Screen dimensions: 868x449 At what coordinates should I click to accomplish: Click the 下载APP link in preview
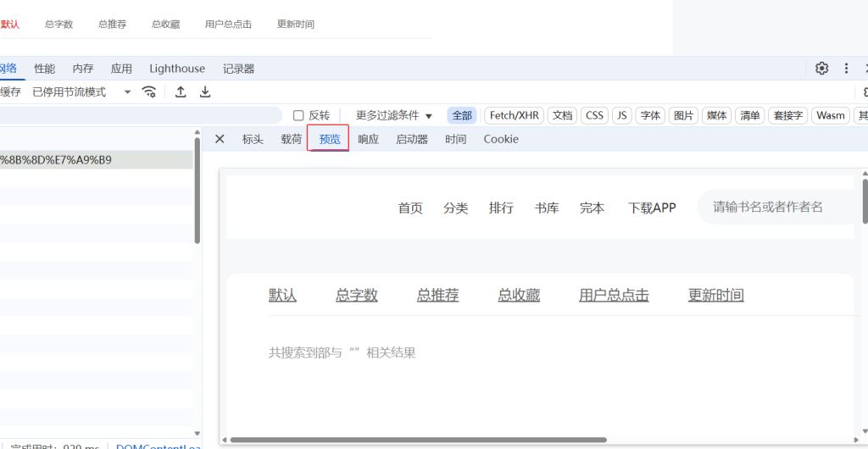click(x=652, y=208)
